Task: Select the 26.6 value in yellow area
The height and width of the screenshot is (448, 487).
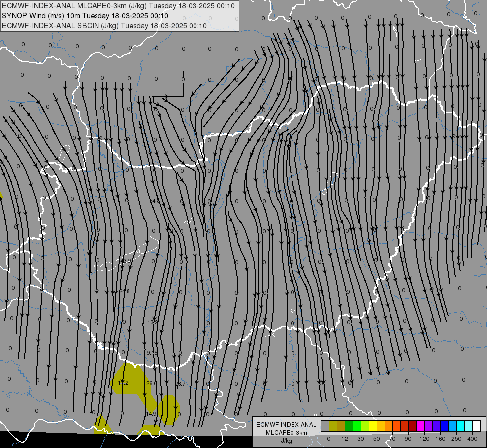Action: pyautogui.click(x=151, y=383)
